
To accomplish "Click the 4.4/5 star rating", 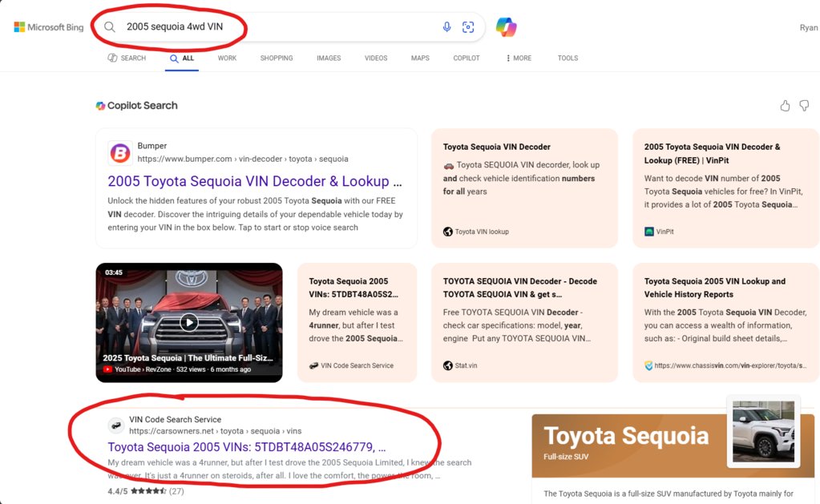I will (x=146, y=491).
